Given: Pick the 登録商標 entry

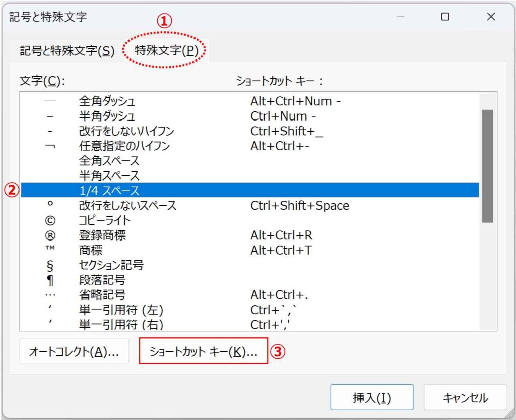Looking at the screenshot, I should pyautogui.click(x=250, y=235).
